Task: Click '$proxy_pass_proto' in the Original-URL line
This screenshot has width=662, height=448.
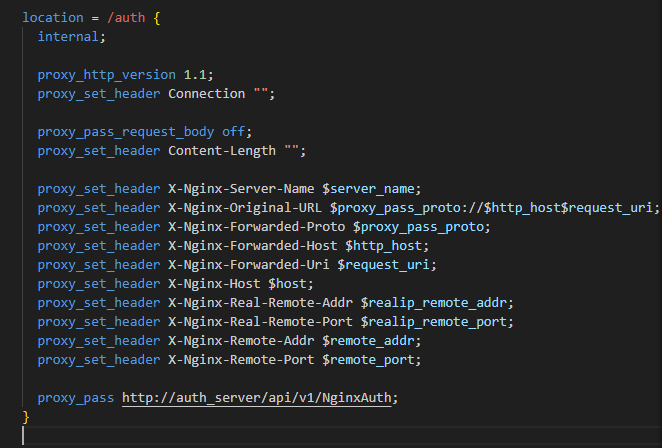Action: click(395, 208)
